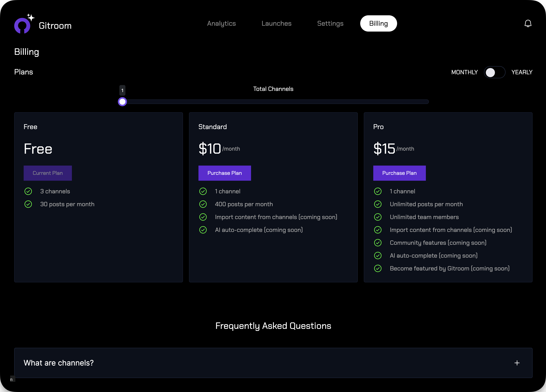Click checkmark icon next to 3 channels
The image size is (546, 392).
pyautogui.click(x=28, y=191)
